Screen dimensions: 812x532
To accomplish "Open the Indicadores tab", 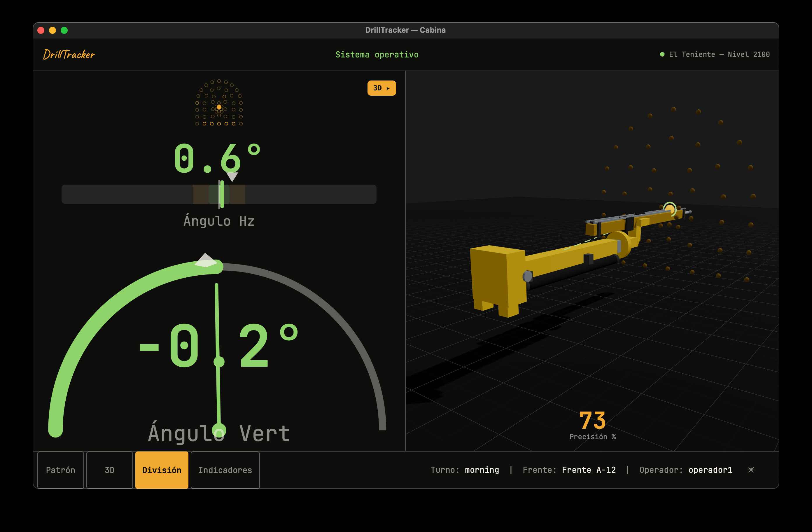I will (x=225, y=470).
